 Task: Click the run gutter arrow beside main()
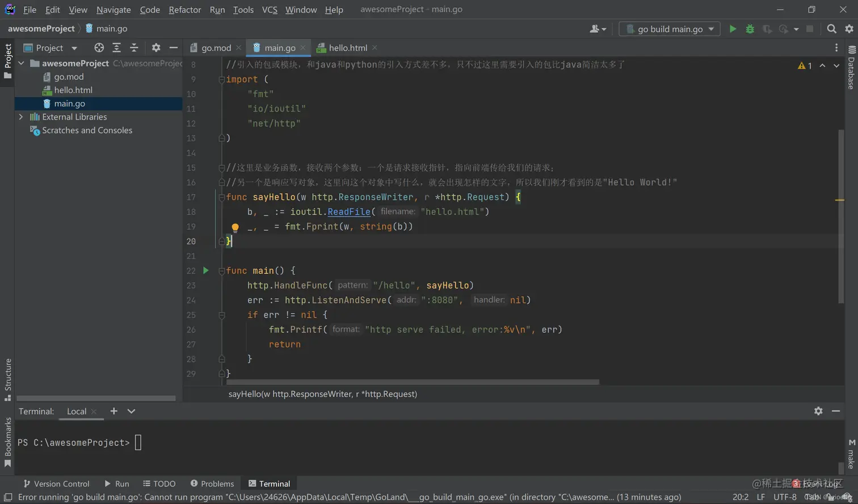206,270
